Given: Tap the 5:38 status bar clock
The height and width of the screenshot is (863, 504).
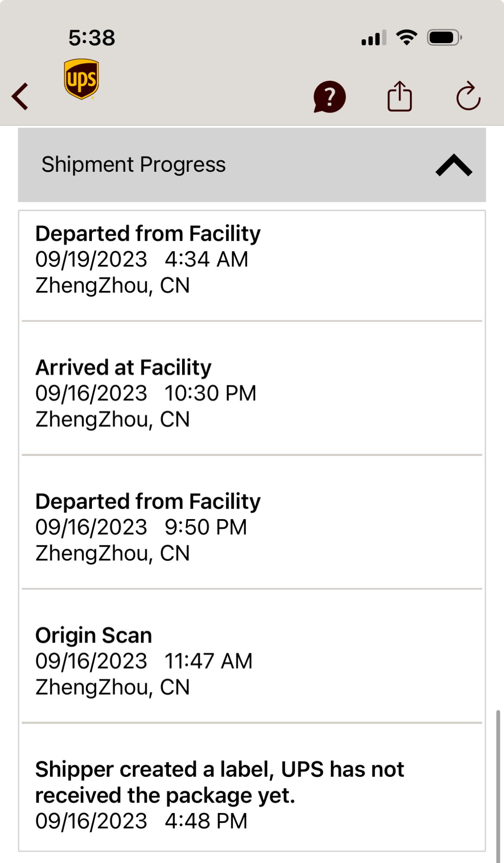Looking at the screenshot, I should pyautogui.click(x=92, y=38).
